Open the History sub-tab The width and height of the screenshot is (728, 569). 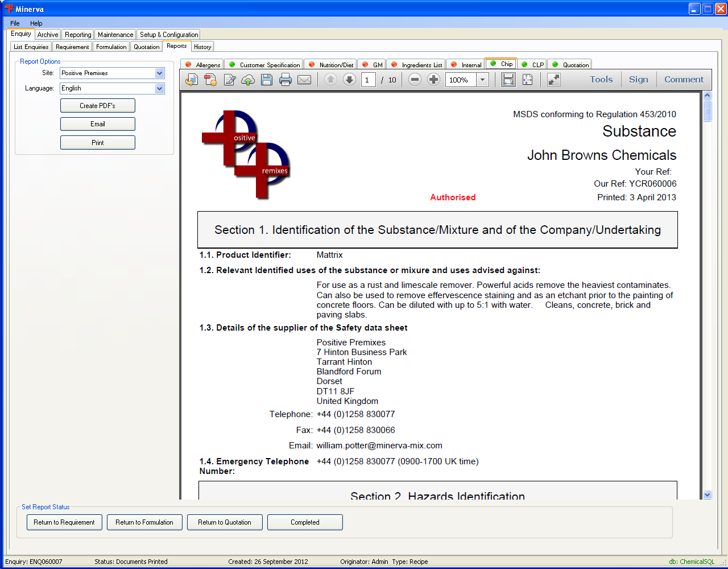pos(202,47)
